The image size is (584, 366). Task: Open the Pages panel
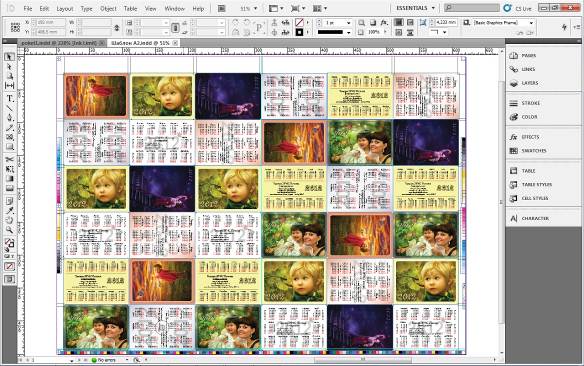click(x=529, y=55)
